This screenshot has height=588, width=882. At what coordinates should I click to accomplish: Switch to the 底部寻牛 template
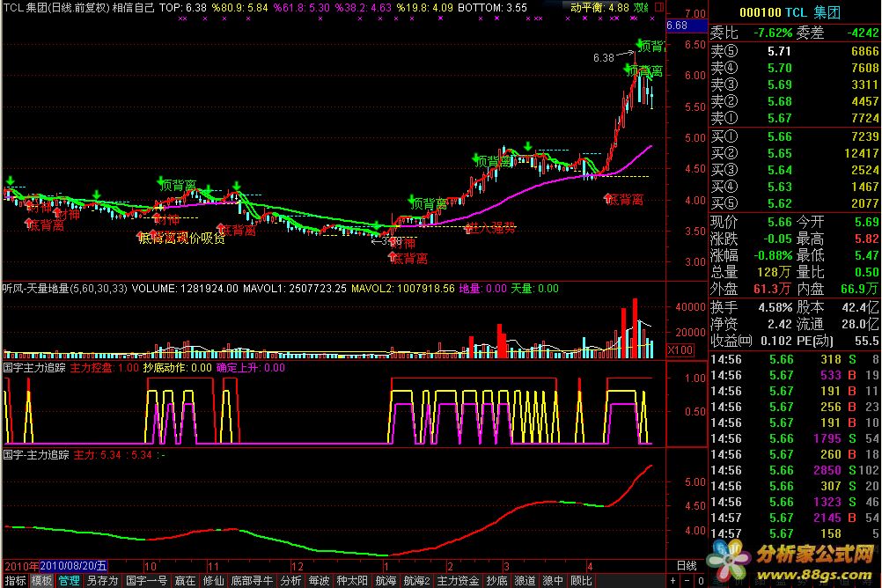252,581
